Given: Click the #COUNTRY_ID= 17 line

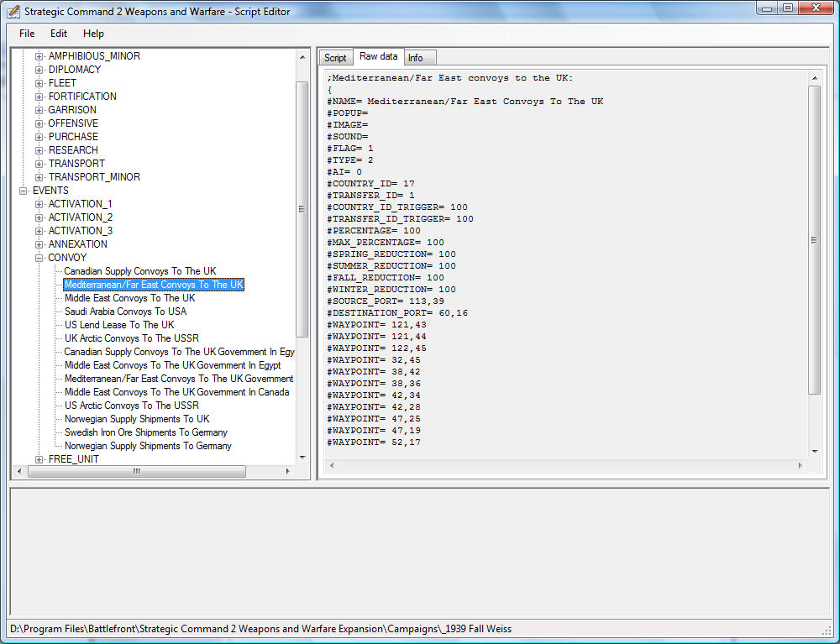Looking at the screenshot, I should point(370,184).
